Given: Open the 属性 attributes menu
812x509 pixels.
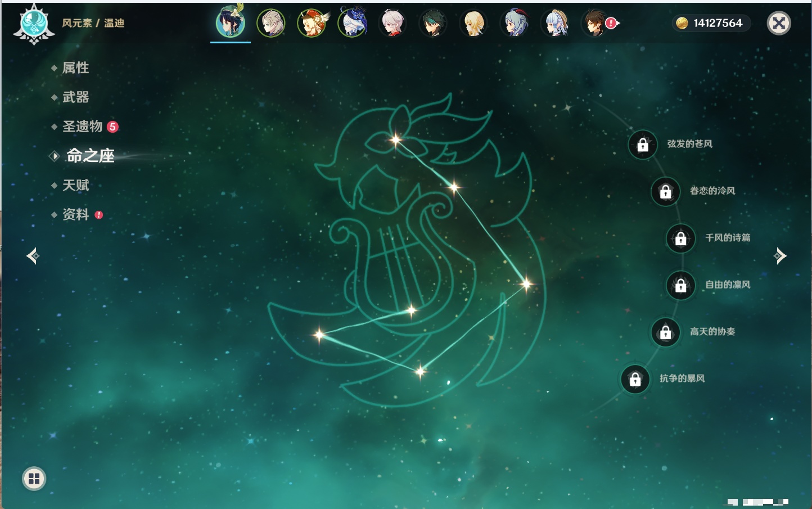Looking at the screenshot, I should [x=75, y=68].
